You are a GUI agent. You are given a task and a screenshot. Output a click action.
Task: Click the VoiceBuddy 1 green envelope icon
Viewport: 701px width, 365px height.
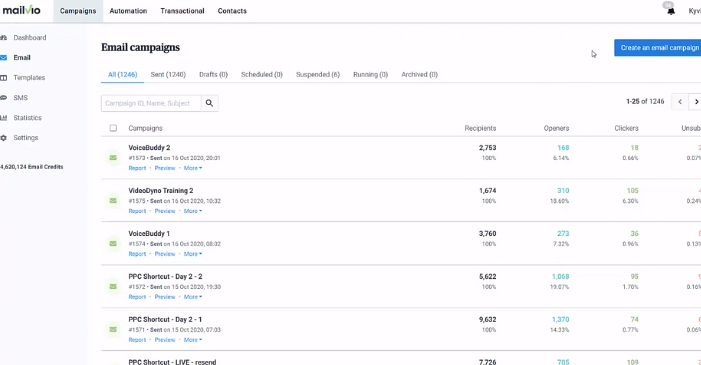(113, 243)
